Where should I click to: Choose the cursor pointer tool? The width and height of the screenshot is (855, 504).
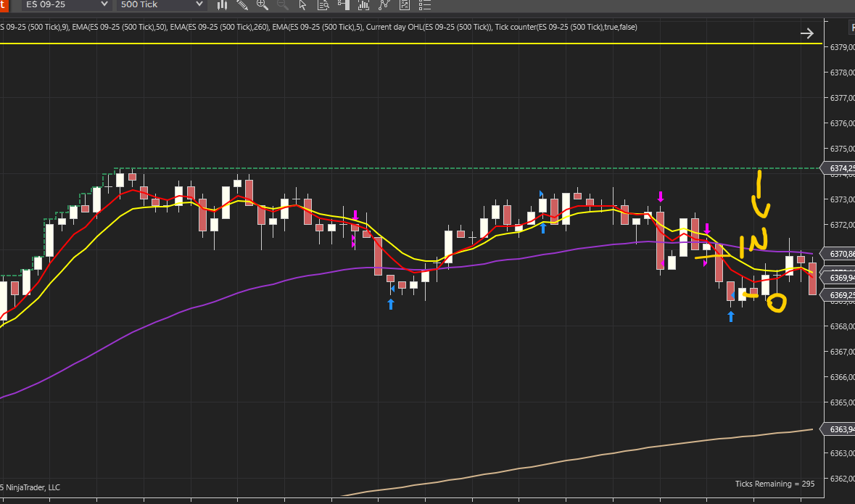click(x=303, y=5)
